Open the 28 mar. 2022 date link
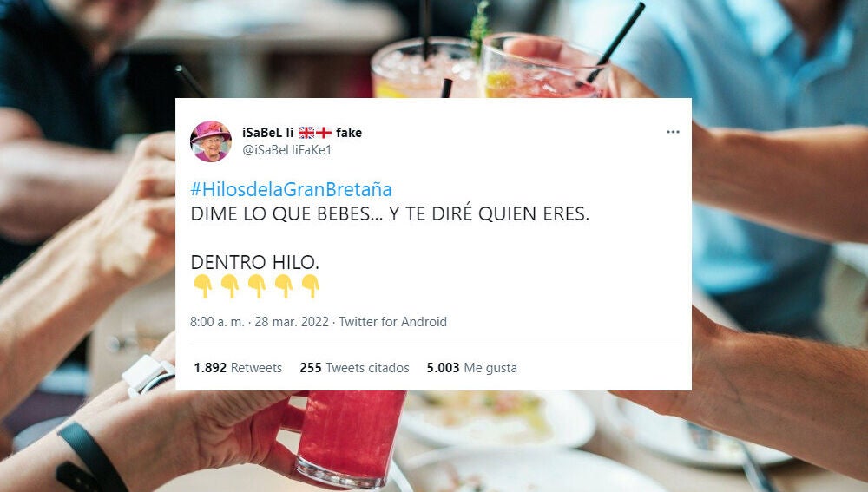868x492 pixels. [292, 322]
